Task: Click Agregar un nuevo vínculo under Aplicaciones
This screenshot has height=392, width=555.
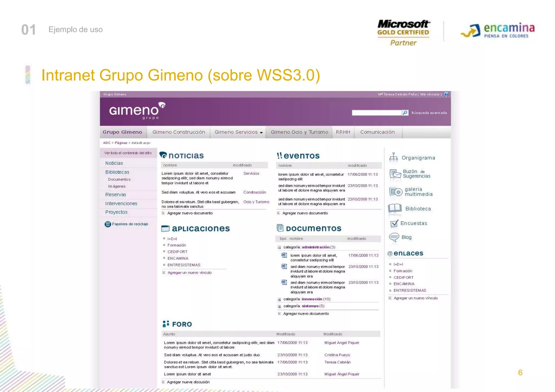Action: pyautogui.click(x=190, y=273)
